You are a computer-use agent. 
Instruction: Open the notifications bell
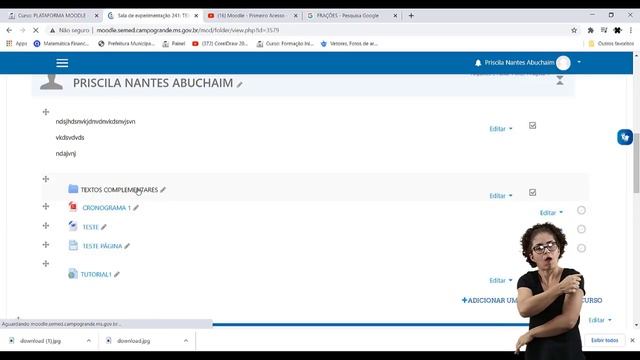(478, 63)
